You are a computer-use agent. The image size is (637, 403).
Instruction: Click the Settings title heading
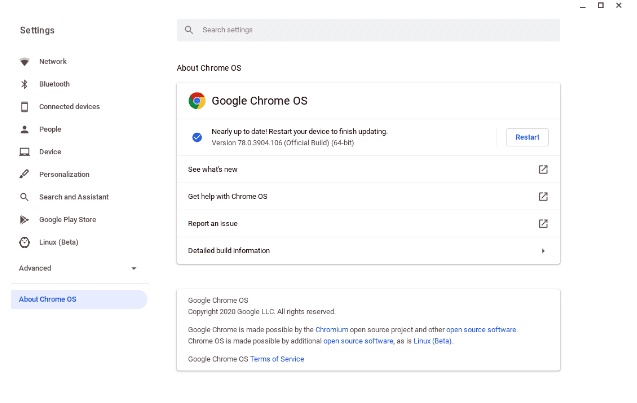[x=37, y=30]
